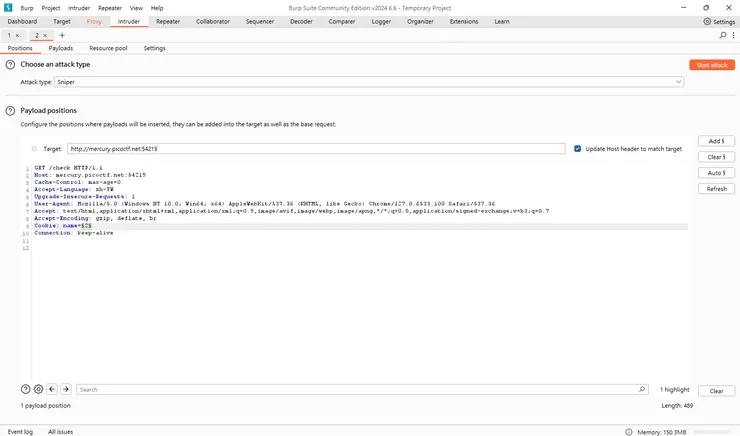This screenshot has width=740, height=436.
Task: Switch to the Logger tab
Action: tap(381, 22)
